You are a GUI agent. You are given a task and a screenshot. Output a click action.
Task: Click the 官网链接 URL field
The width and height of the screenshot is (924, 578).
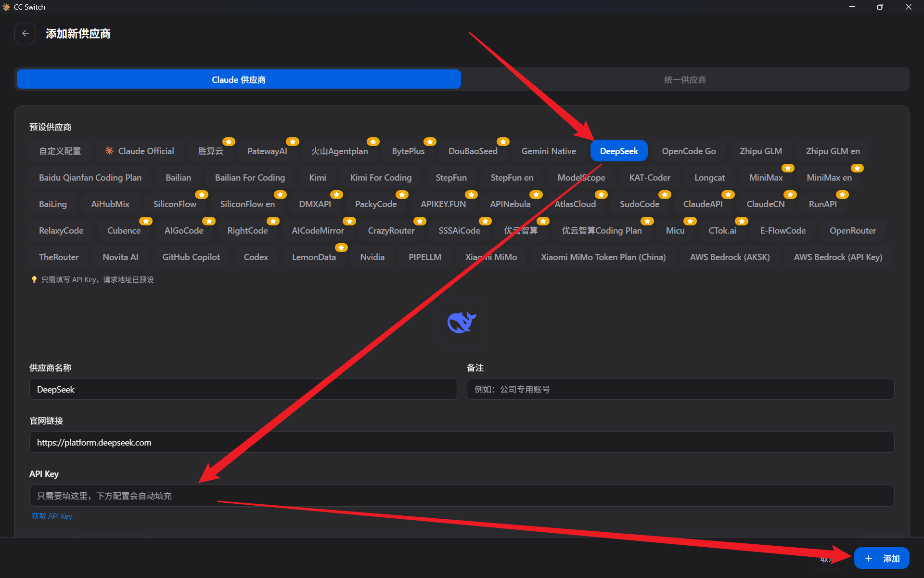[462, 442]
